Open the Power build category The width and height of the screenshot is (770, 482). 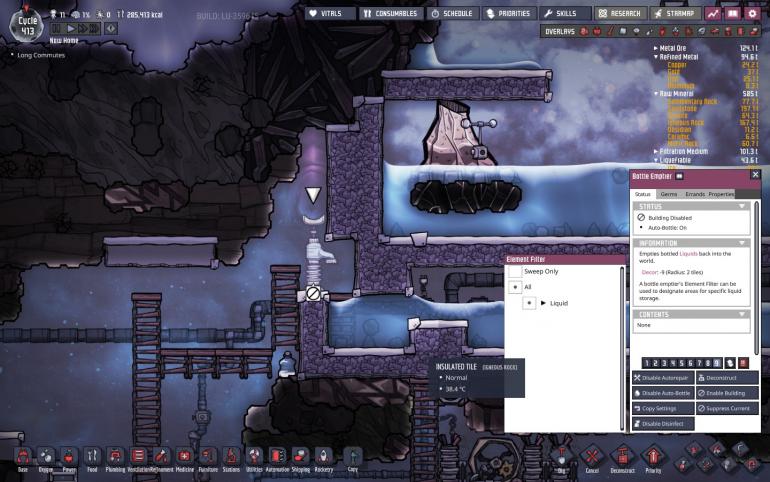coord(69,457)
